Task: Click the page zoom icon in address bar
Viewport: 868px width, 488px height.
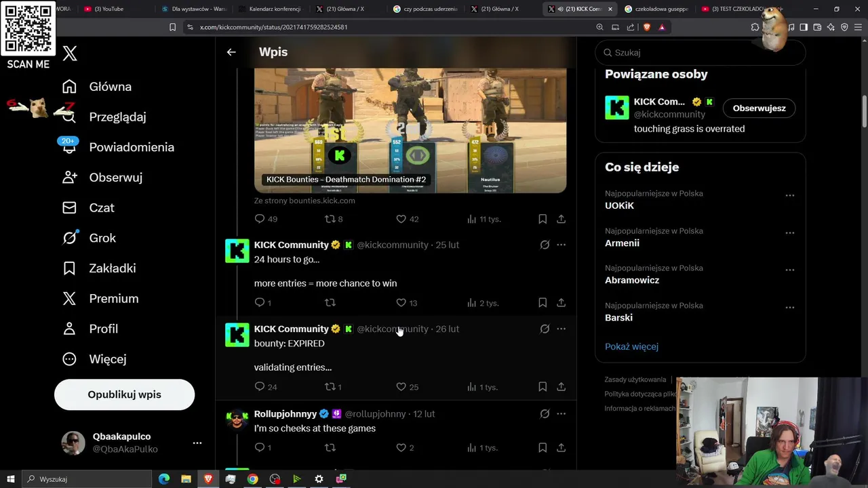Action: click(600, 27)
